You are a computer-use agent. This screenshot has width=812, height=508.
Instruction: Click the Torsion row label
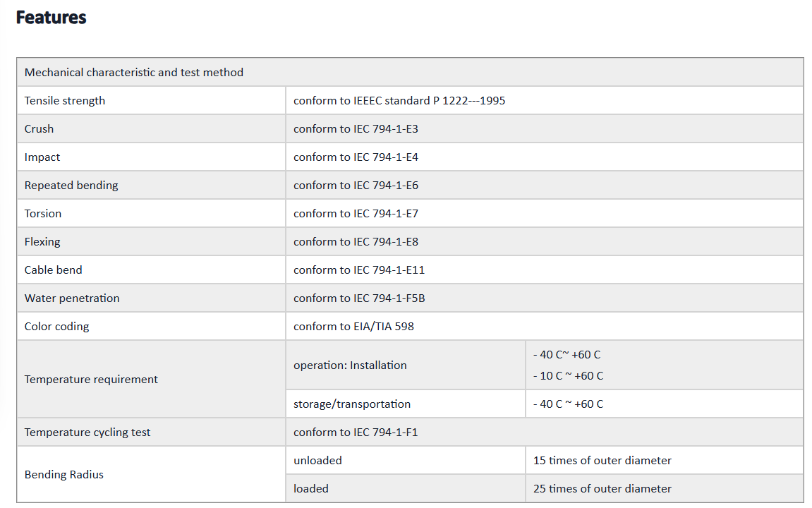(43, 213)
